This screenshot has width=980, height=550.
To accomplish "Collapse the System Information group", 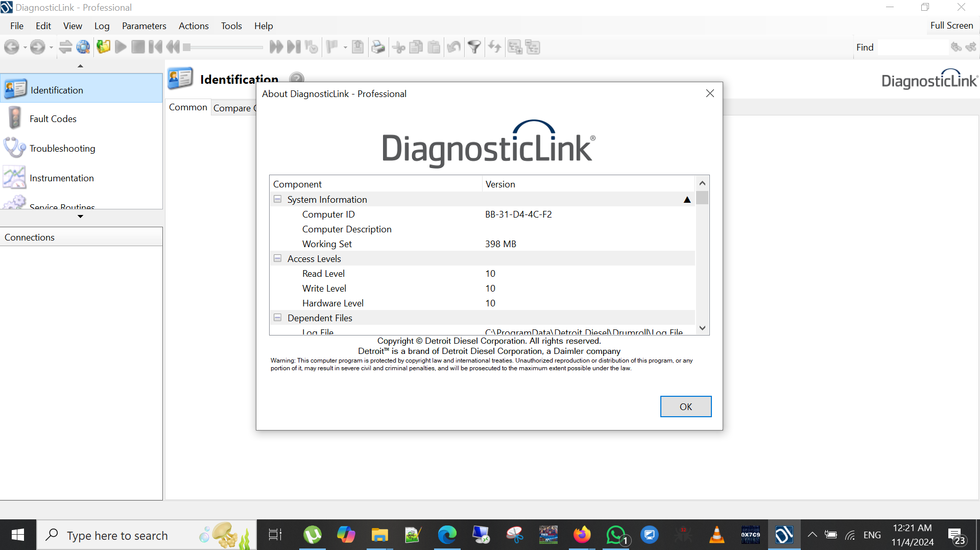I will 277,200.
